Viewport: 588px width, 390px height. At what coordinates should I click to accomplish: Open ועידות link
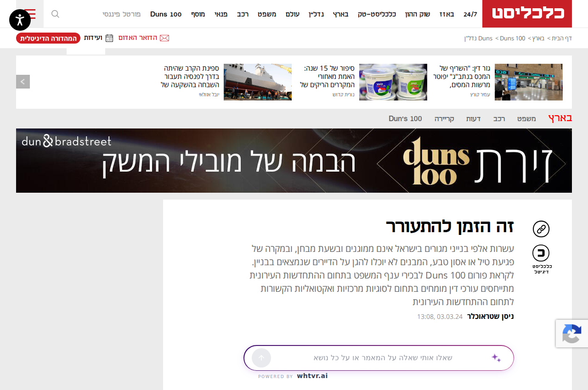click(93, 38)
